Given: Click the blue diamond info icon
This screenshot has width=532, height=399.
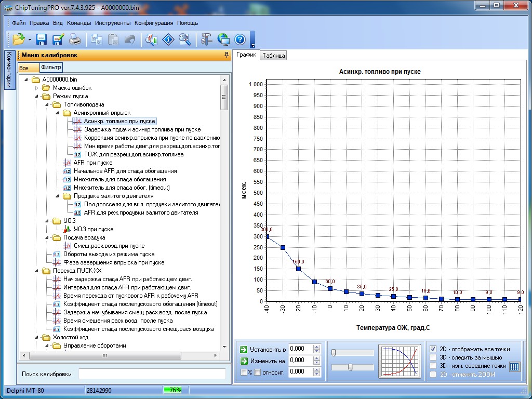Looking at the screenshot, I should 168,39.
